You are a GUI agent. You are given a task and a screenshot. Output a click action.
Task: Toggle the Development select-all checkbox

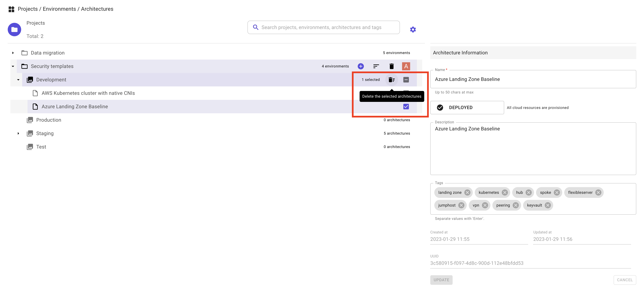point(406,80)
